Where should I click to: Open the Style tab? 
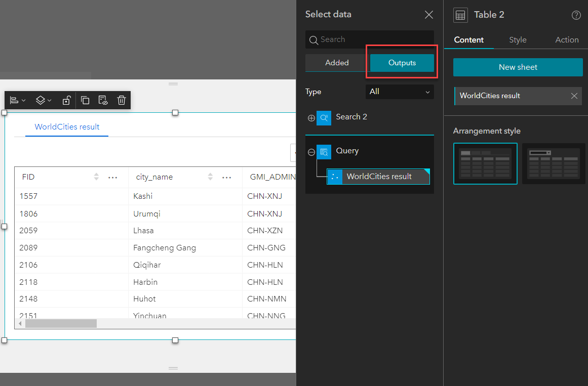pos(518,40)
